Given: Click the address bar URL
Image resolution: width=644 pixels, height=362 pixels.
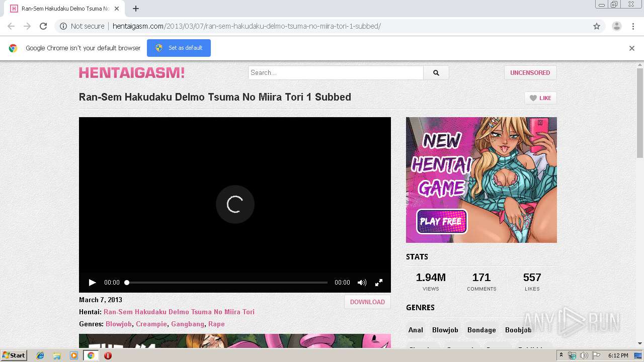Looking at the screenshot, I should [247, 26].
